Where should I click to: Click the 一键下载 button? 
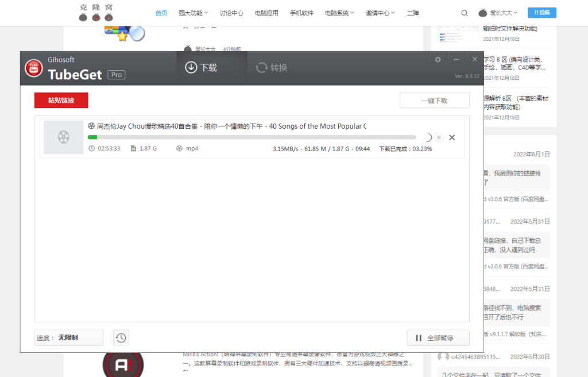(434, 101)
